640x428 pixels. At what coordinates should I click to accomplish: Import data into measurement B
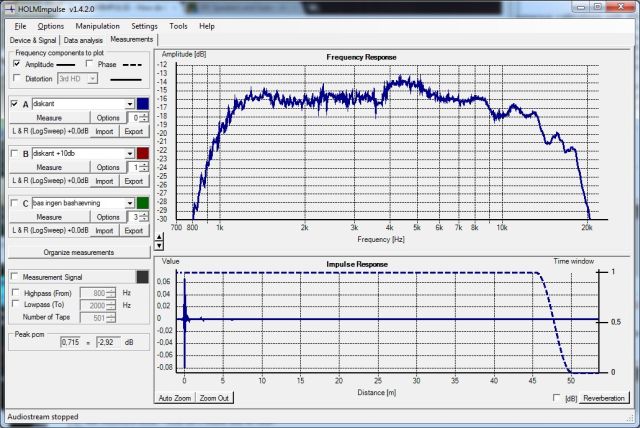pos(104,181)
